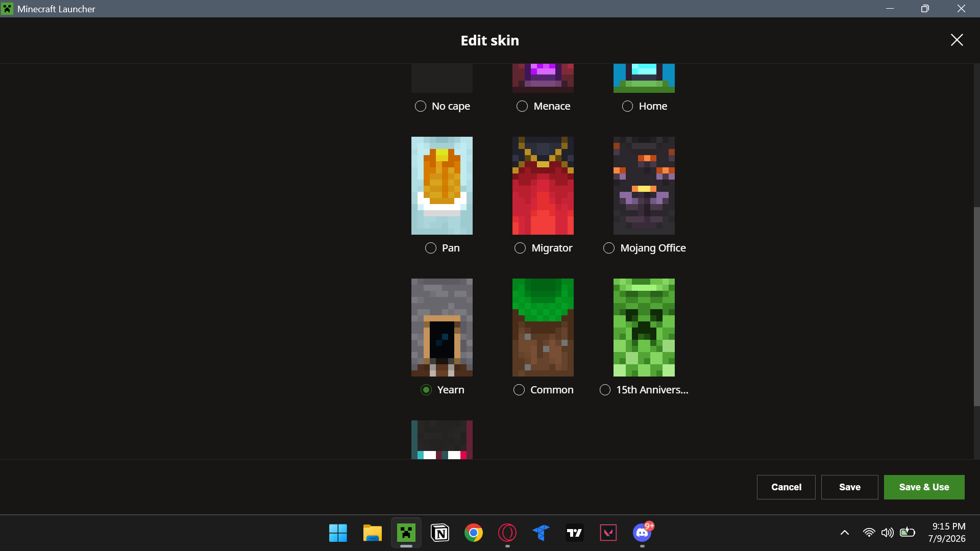The image size is (980, 551).
Task: Close the Edit skin dialog
Action: [957, 40]
